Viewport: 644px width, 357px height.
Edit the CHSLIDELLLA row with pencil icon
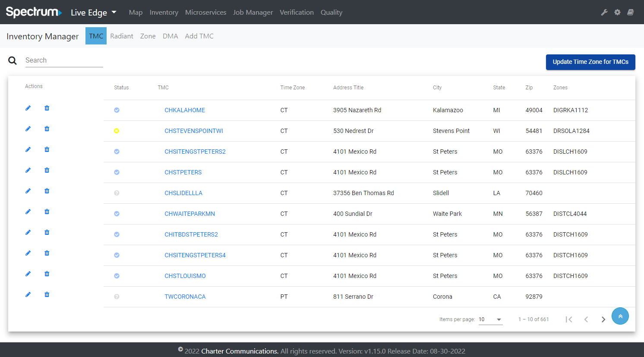coord(28,191)
